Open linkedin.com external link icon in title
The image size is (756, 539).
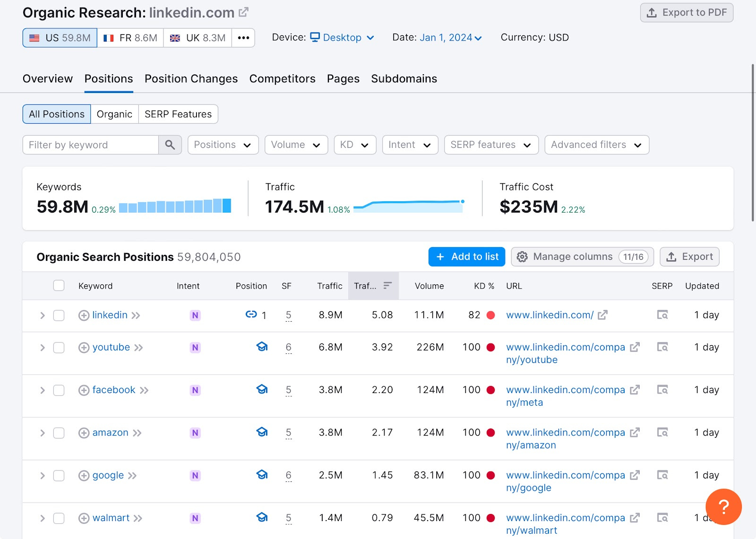point(243,13)
